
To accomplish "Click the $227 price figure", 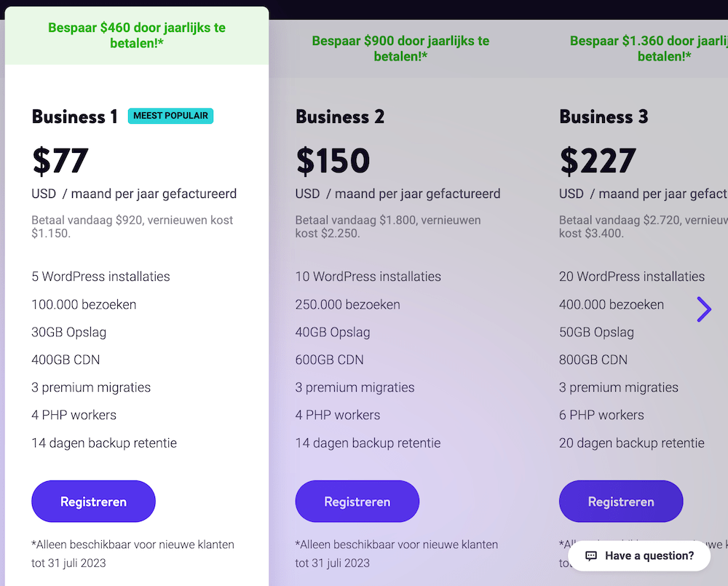I will pyautogui.click(x=598, y=161).
